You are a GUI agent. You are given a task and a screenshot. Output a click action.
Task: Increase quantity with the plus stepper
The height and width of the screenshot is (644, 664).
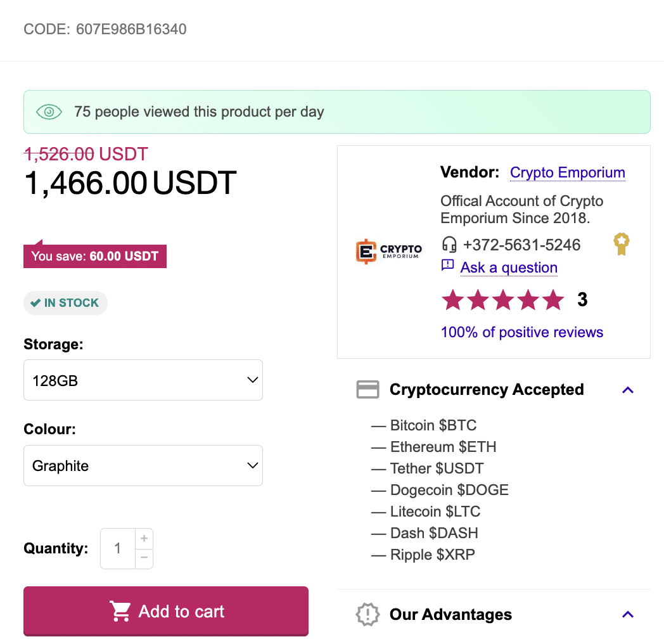coord(144,539)
